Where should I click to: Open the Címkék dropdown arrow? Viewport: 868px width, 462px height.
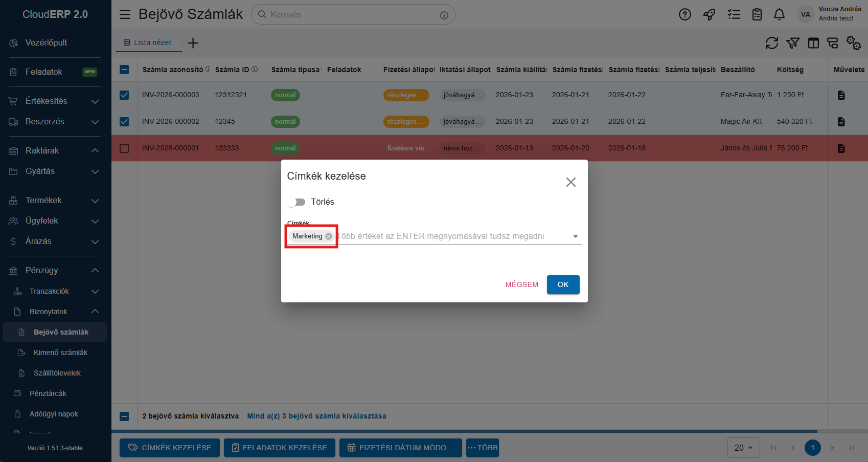(575, 236)
